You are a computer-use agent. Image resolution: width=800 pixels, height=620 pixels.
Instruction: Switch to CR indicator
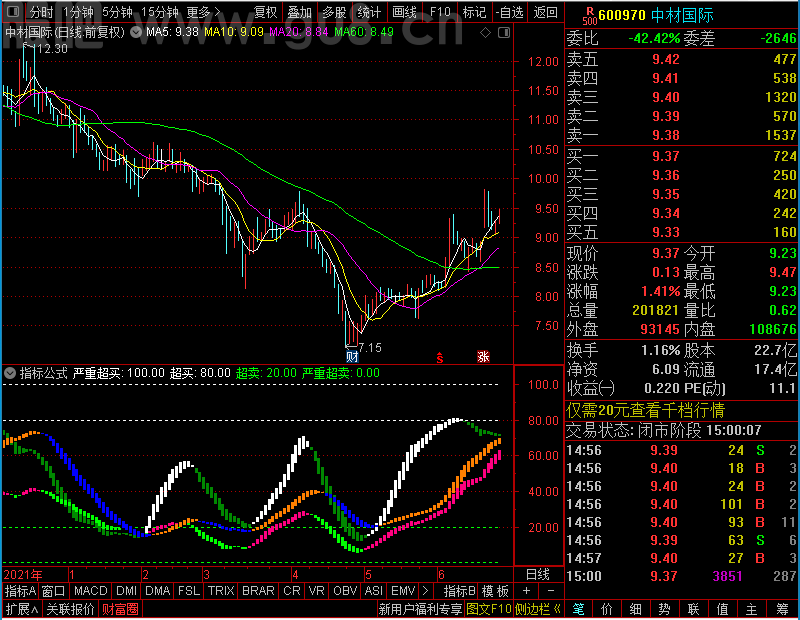292,591
